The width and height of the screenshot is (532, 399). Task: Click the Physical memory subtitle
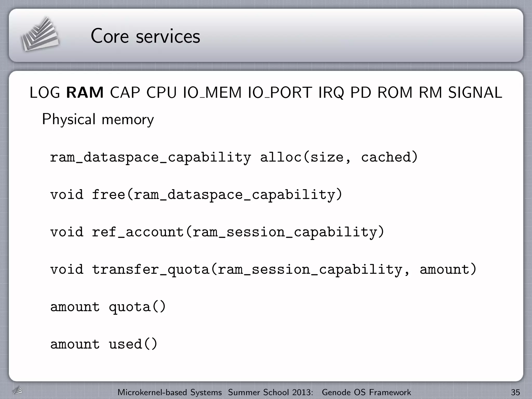(98, 119)
